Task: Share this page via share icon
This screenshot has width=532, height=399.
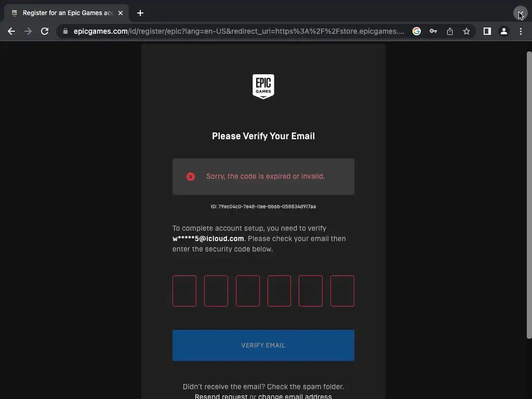Action: tap(450, 31)
